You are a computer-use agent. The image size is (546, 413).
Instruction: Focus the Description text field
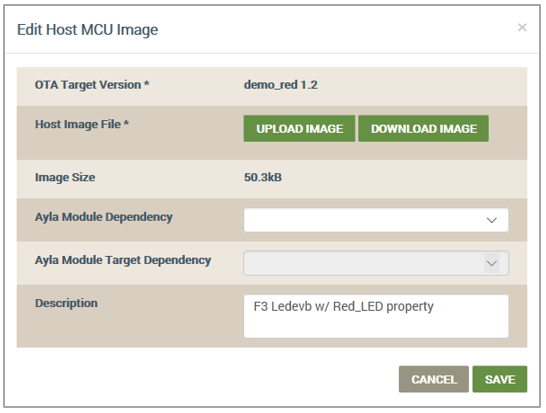(376, 316)
